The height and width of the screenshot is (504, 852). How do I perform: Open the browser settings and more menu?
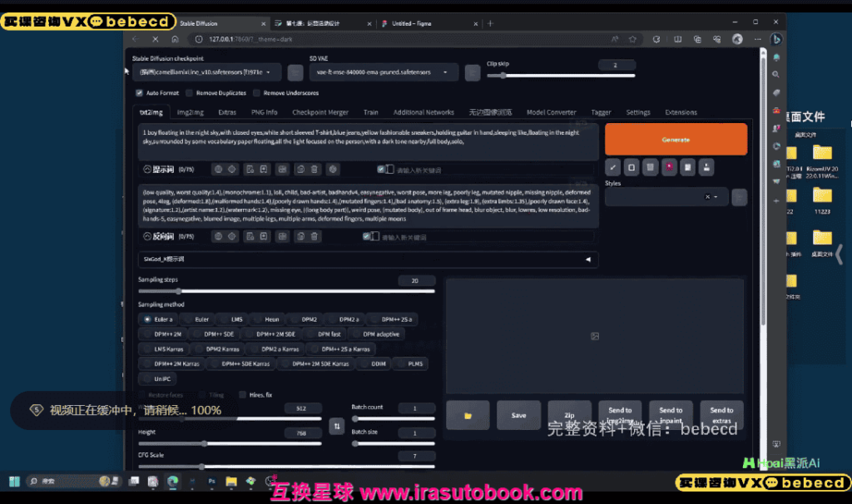pos(757,39)
